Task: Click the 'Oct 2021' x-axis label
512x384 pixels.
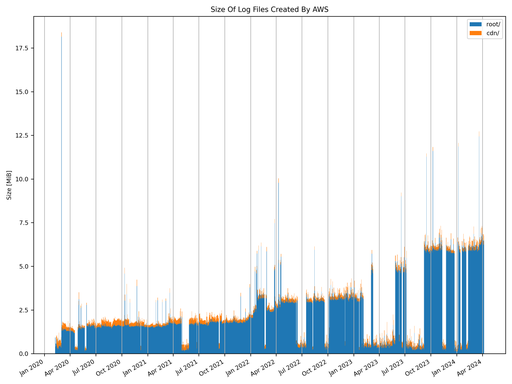Action: click(212, 367)
